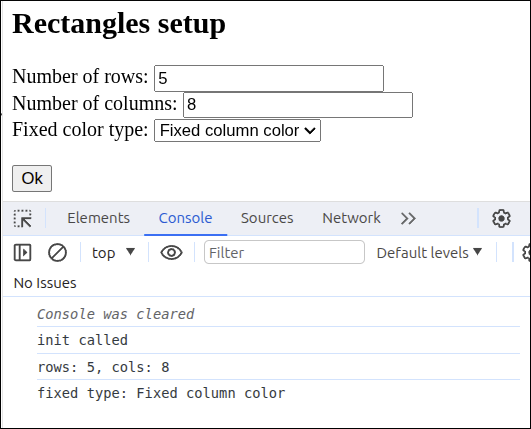
Task: Click the eye icon for live expressions
Action: (171, 253)
